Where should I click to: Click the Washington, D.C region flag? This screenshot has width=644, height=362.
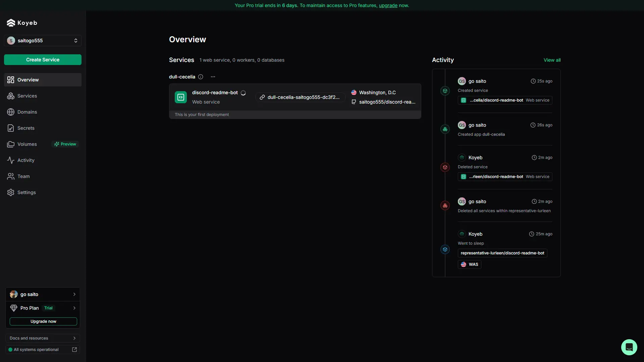pyautogui.click(x=354, y=93)
